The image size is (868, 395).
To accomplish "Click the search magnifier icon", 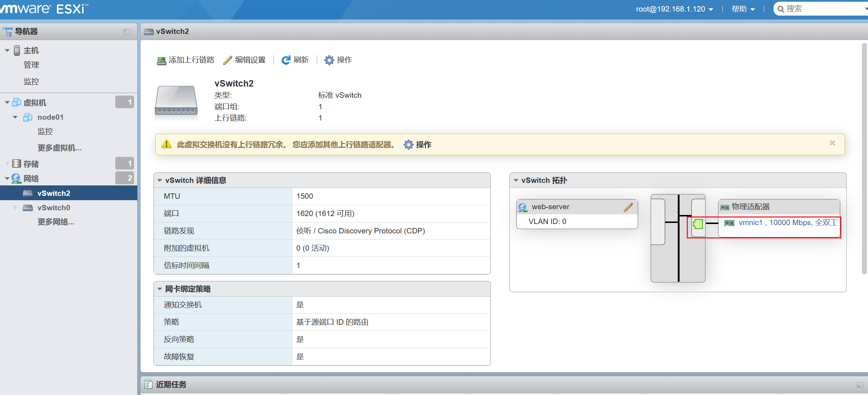I will click(780, 9).
